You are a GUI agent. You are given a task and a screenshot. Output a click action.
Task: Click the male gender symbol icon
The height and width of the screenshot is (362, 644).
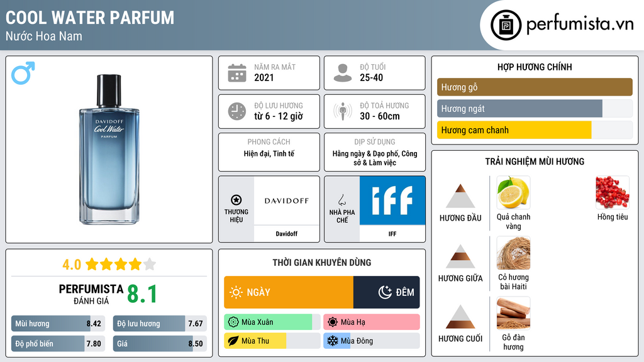click(23, 73)
